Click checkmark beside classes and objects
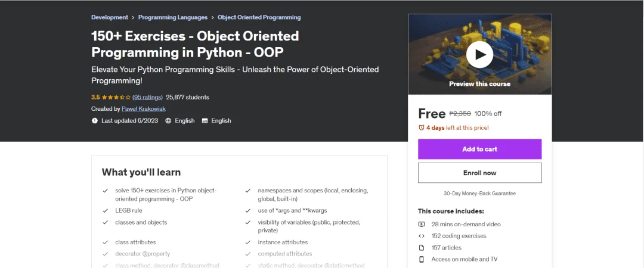This screenshot has width=644, height=268. [x=106, y=223]
